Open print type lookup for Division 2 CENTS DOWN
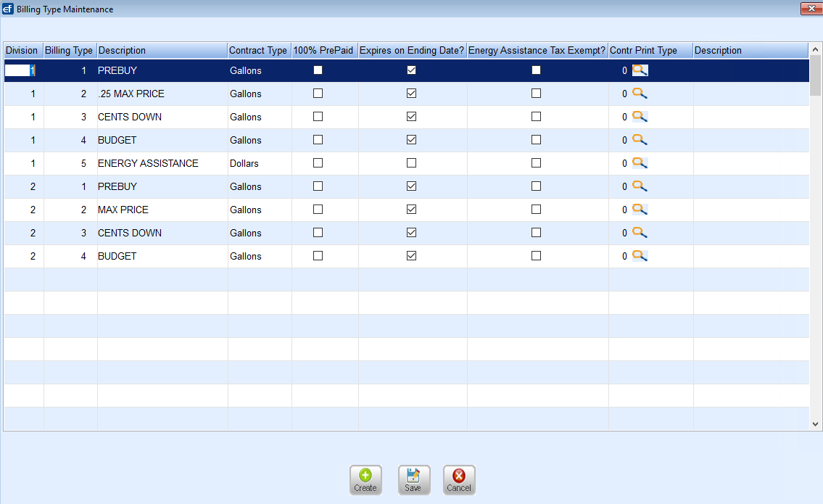Viewport: 823px width, 504px height. [640, 232]
